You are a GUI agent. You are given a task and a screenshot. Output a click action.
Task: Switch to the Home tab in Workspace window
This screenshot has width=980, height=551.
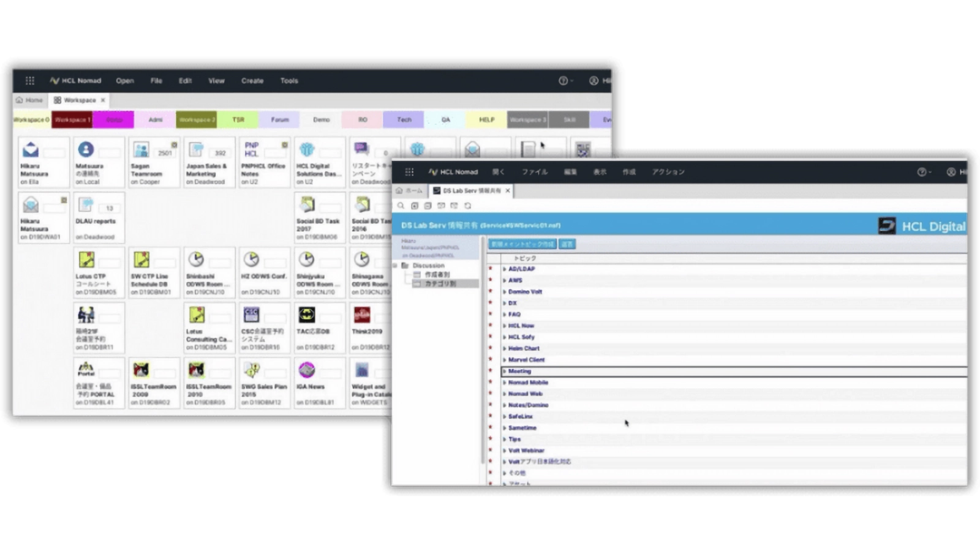(29, 100)
